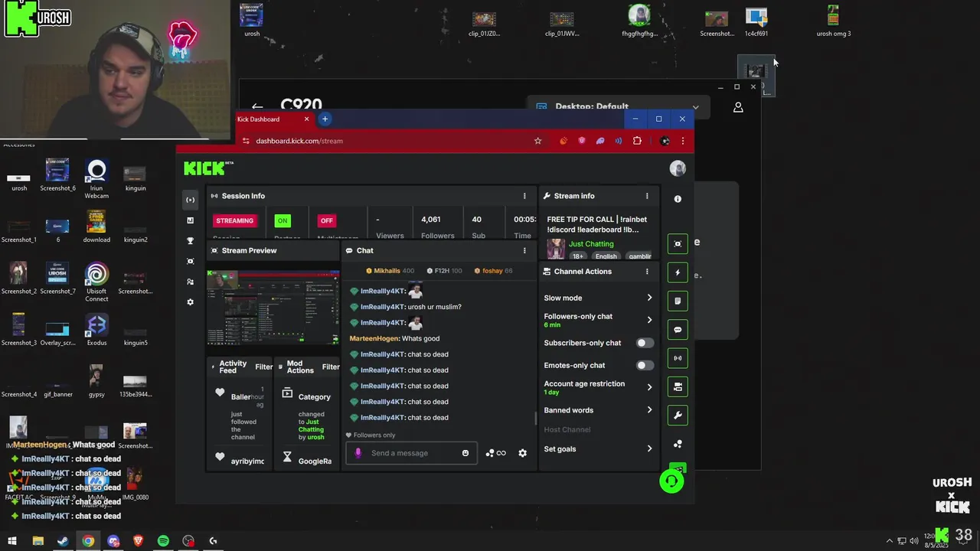Open Steam from the taskbar
Viewport: 980px width, 551px height.
point(63,541)
